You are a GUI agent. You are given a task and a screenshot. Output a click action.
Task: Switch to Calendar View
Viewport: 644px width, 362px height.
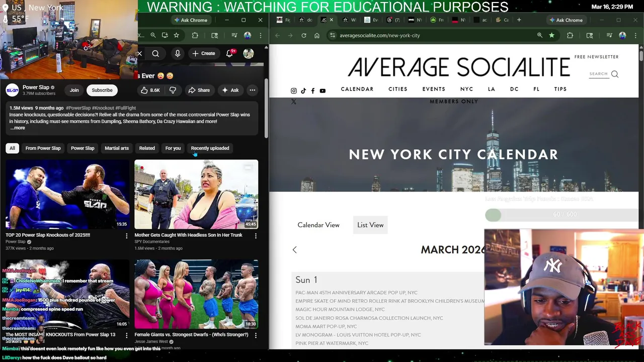click(318, 225)
